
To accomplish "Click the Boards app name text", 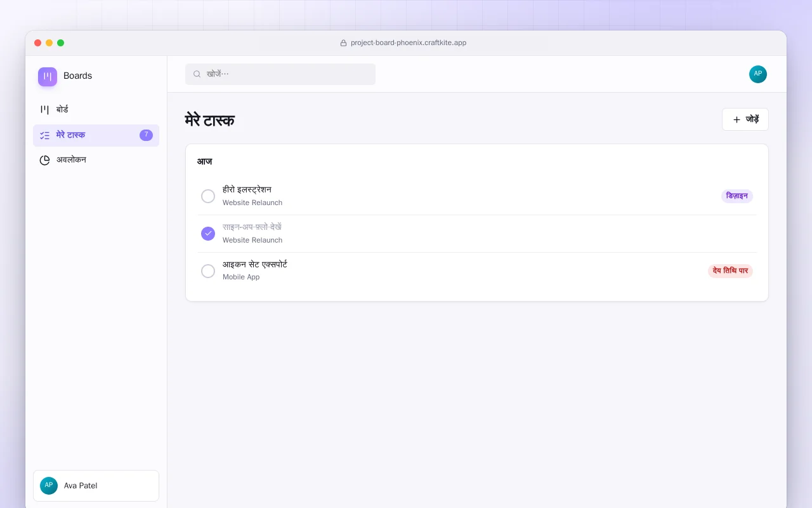I will (x=77, y=76).
